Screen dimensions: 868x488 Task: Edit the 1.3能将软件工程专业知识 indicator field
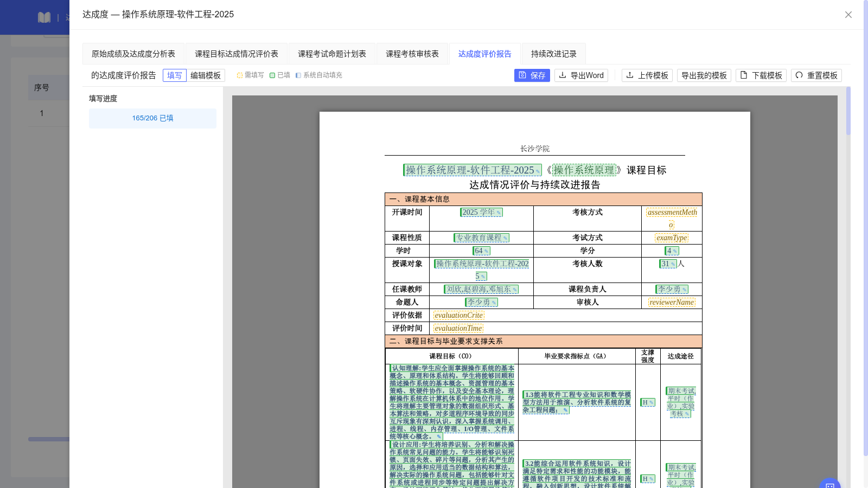(577, 402)
